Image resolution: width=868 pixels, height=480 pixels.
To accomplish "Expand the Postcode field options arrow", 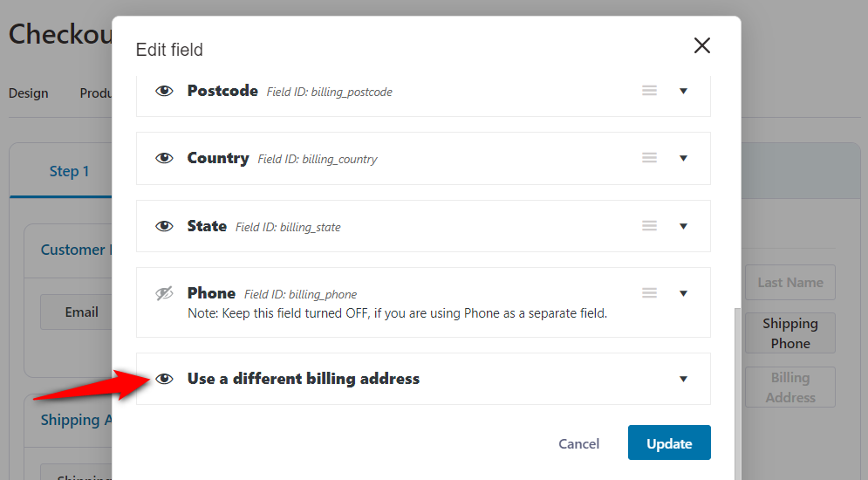I will click(683, 92).
